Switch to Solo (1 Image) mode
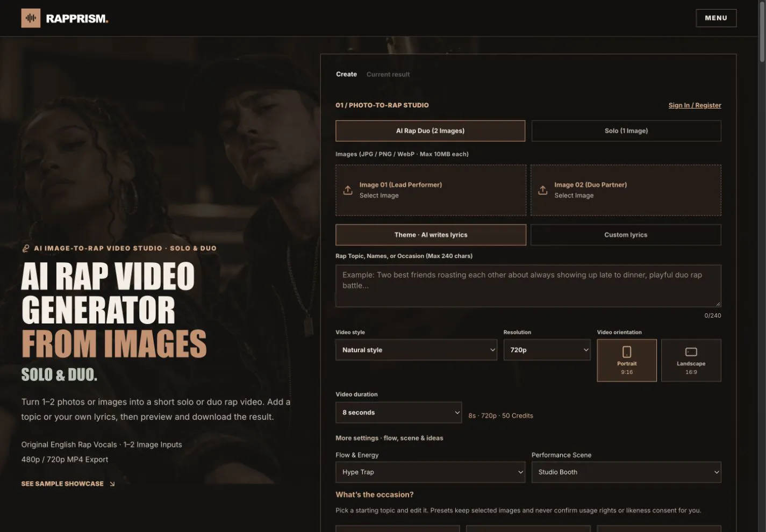 click(626, 131)
